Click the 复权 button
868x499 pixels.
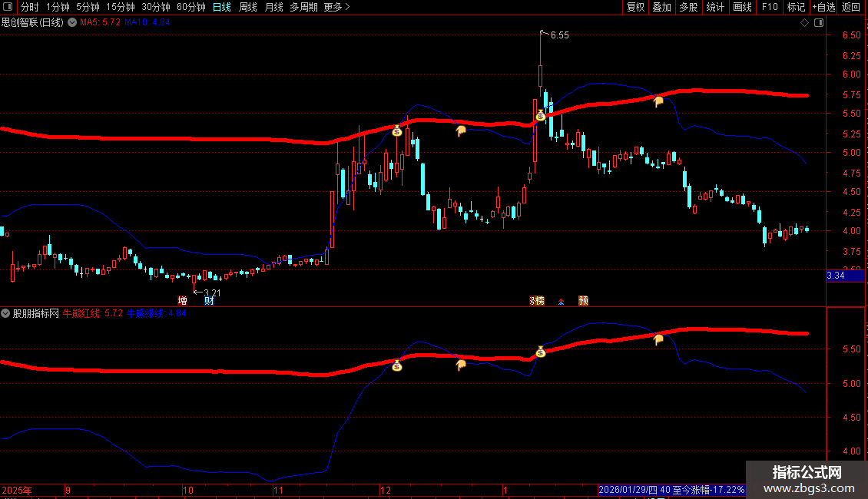[635, 7]
